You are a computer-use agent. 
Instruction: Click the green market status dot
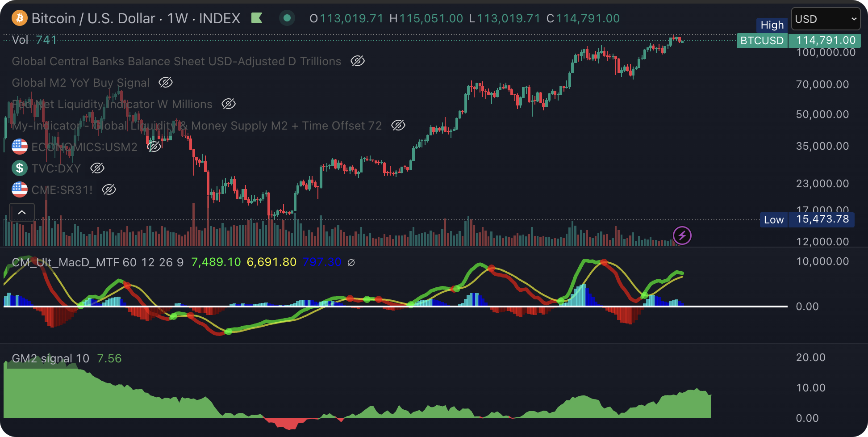point(287,18)
